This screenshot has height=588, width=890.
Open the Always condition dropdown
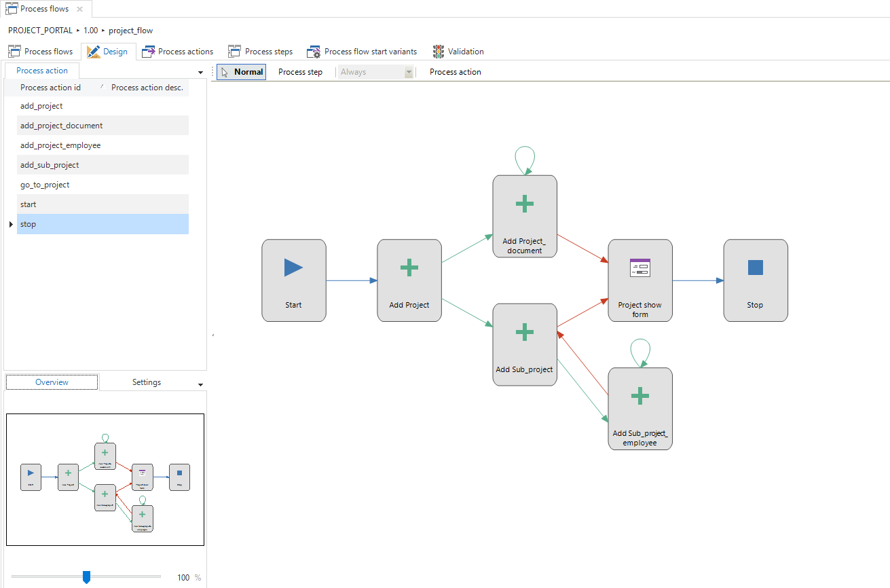[x=409, y=72]
